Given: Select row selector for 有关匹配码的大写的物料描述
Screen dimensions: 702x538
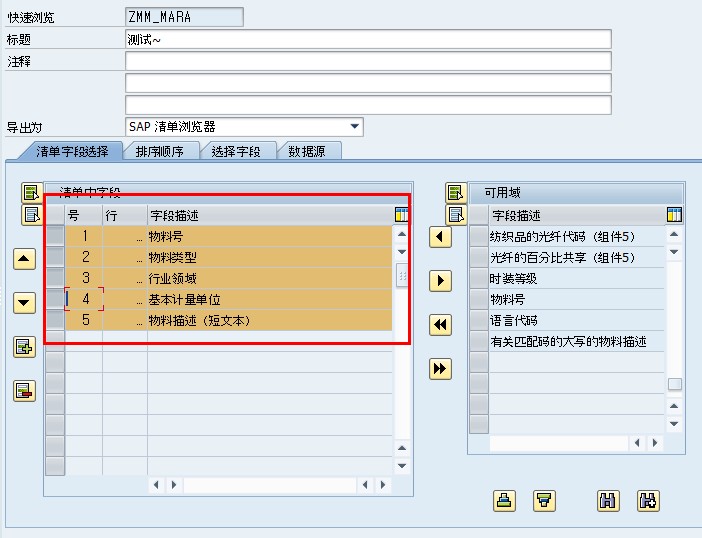Looking at the screenshot, I should point(479,341).
